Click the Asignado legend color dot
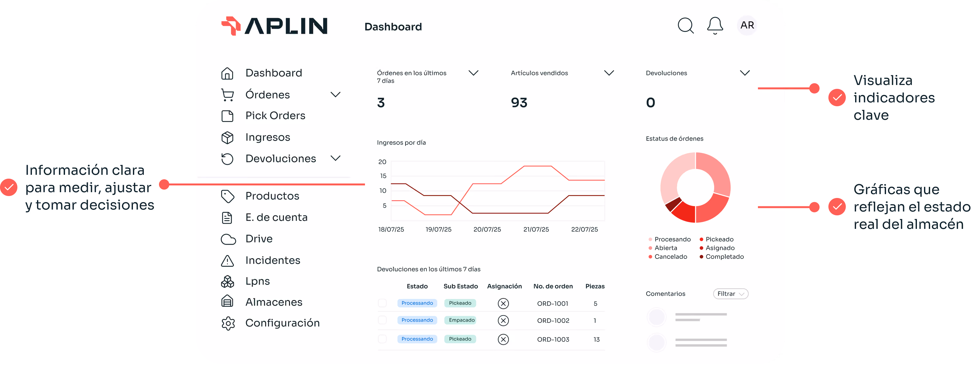980x366 pixels. (701, 249)
